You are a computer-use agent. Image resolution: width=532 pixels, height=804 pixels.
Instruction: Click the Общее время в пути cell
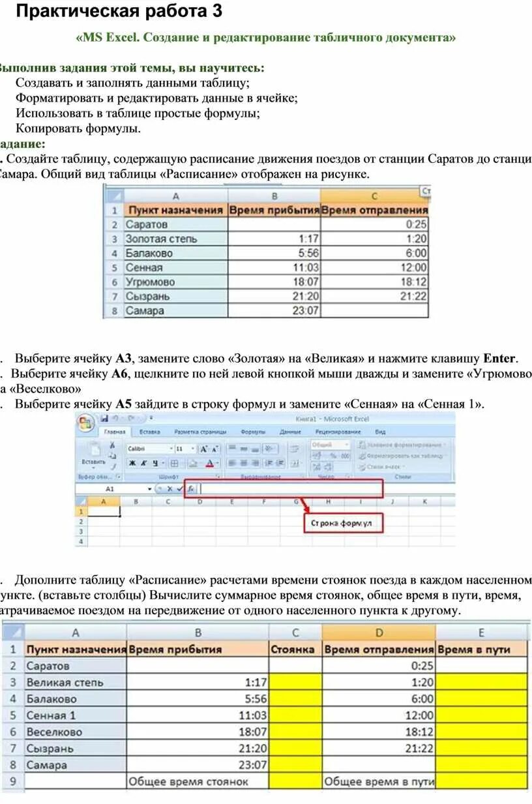point(379,781)
